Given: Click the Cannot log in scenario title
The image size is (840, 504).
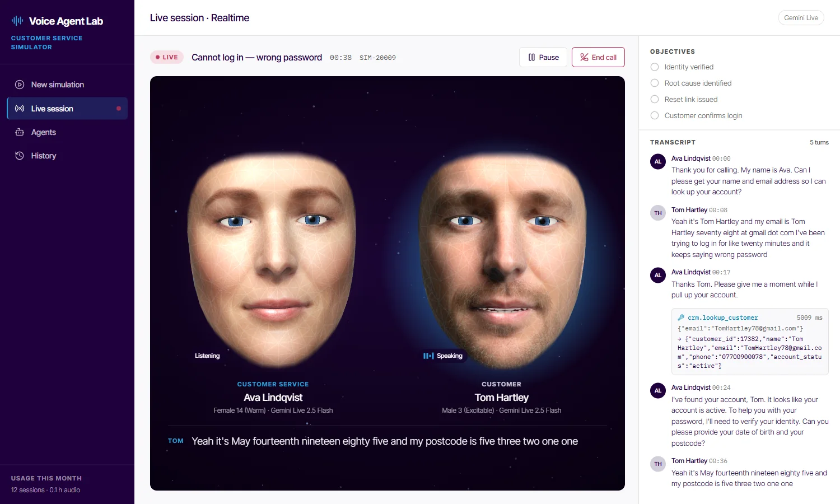Looking at the screenshot, I should tap(256, 57).
